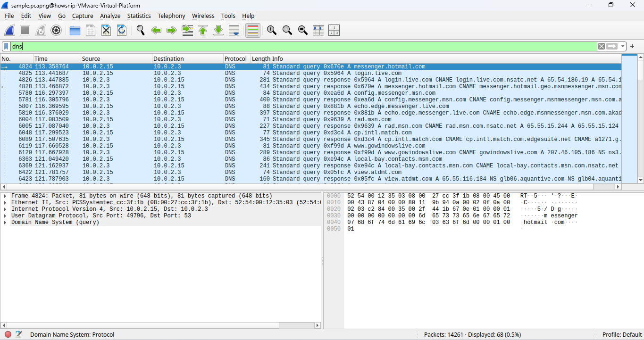Screen dimensions: 644x340
Task: Open Find a packet magnifier
Action: click(141, 30)
